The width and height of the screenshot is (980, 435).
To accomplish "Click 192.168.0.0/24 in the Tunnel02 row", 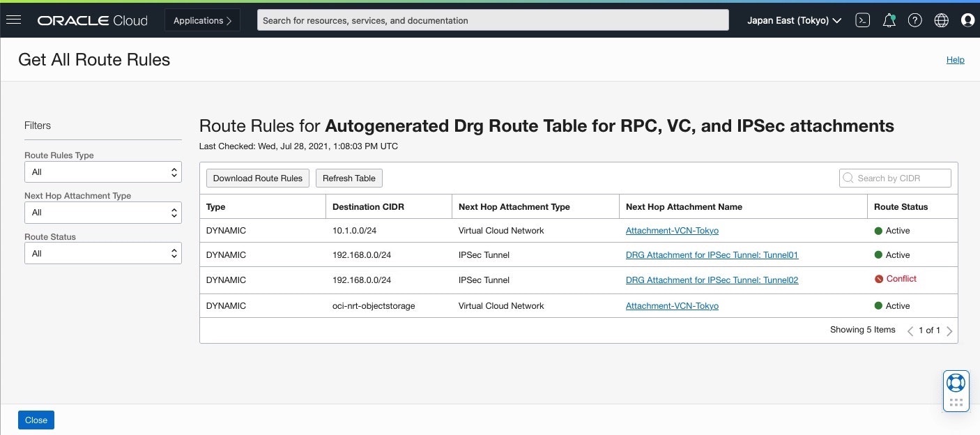I will 362,280.
